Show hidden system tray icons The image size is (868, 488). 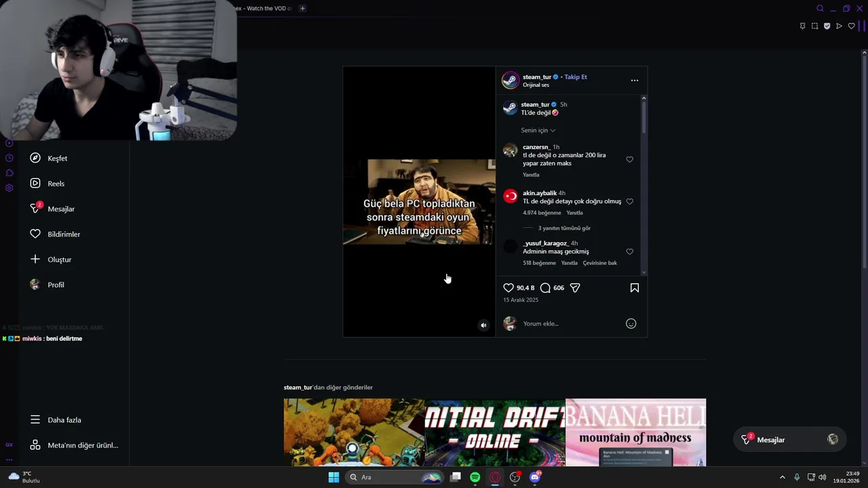[x=782, y=477]
